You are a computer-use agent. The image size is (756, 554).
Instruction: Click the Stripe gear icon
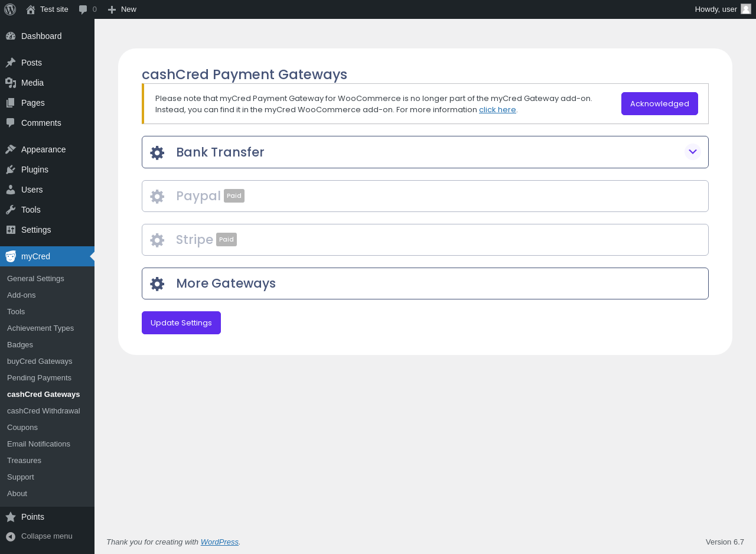point(157,240)
